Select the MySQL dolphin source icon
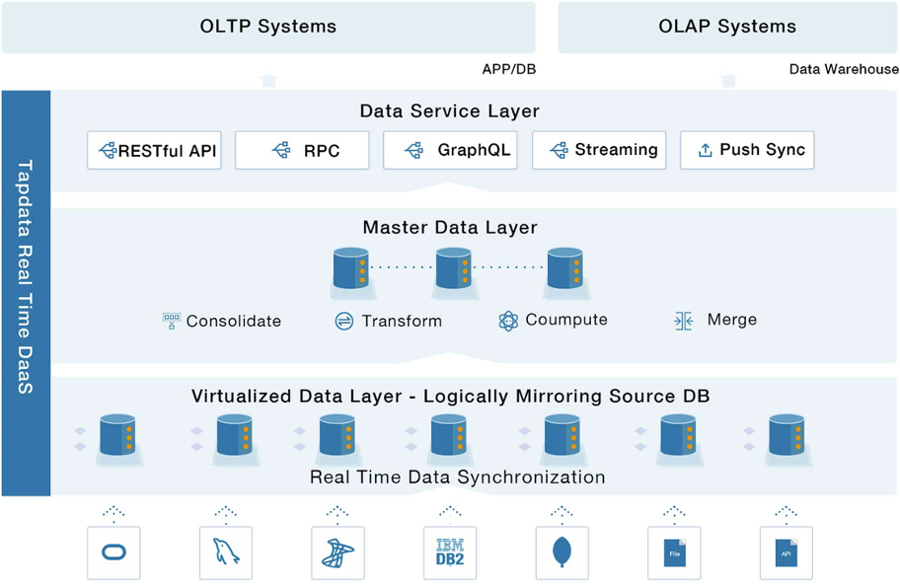 226,553
